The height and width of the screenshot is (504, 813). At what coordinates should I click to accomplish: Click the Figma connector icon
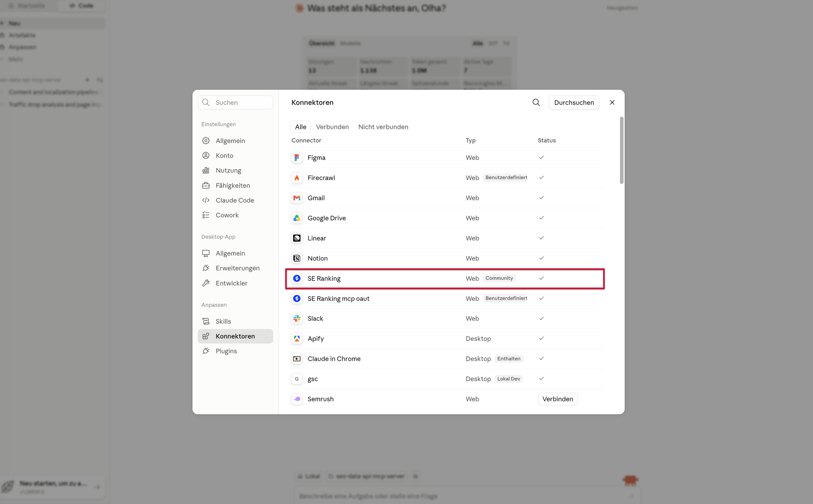click(x=297, y=157)
